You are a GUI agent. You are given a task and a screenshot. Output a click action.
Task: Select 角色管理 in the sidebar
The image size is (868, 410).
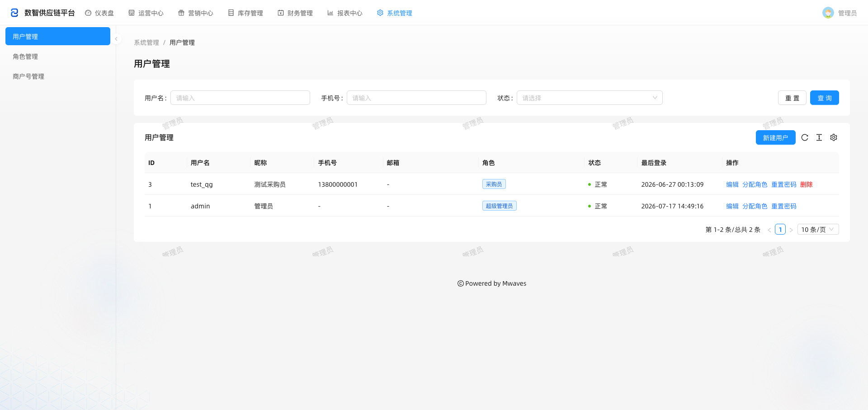point(58,56)
